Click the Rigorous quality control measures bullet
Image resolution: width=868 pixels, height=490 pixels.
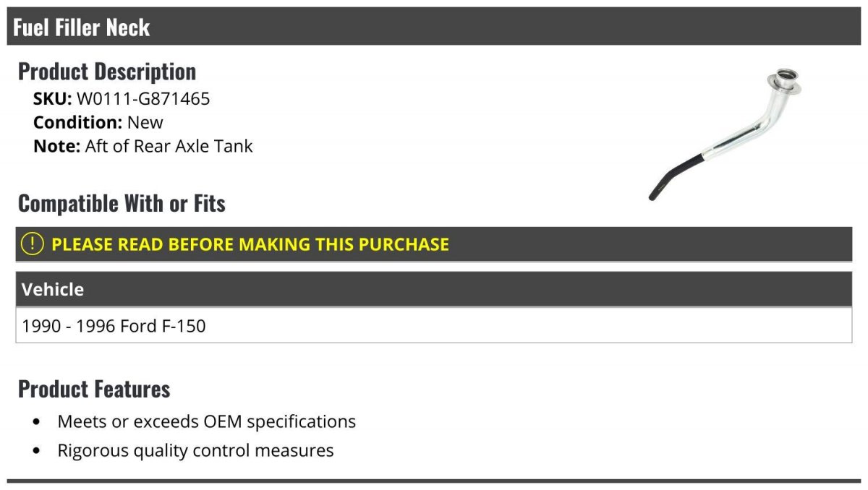(196, 451)
